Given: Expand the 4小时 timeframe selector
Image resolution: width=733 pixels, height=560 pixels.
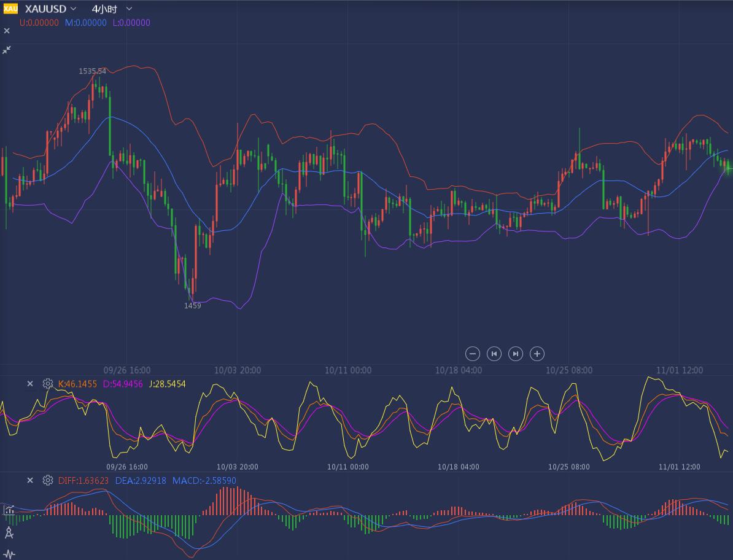Looking at the screenshot, I should pyautogui.click(x=112, y=9).
